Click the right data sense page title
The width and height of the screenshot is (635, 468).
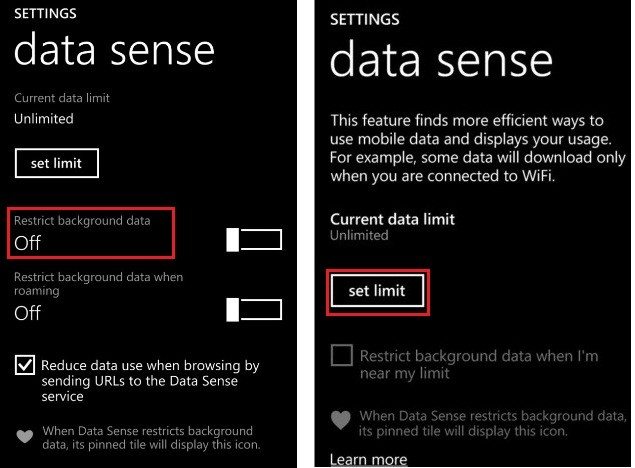(x=441, y=59)
